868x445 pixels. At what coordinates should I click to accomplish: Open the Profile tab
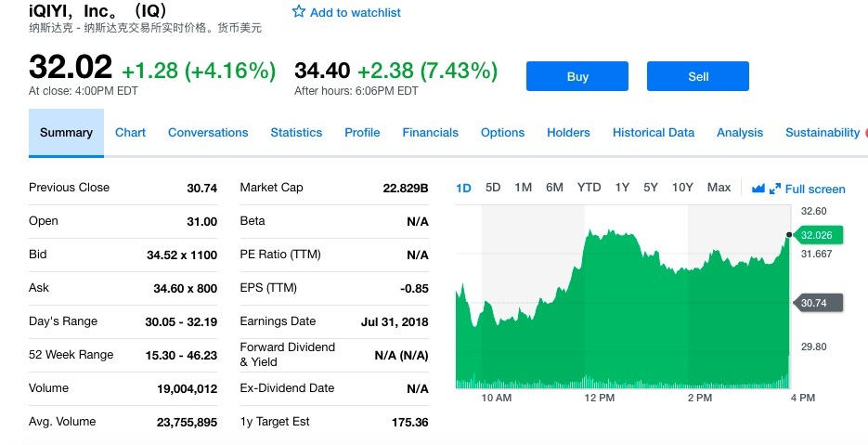click(x=362, y=133)
